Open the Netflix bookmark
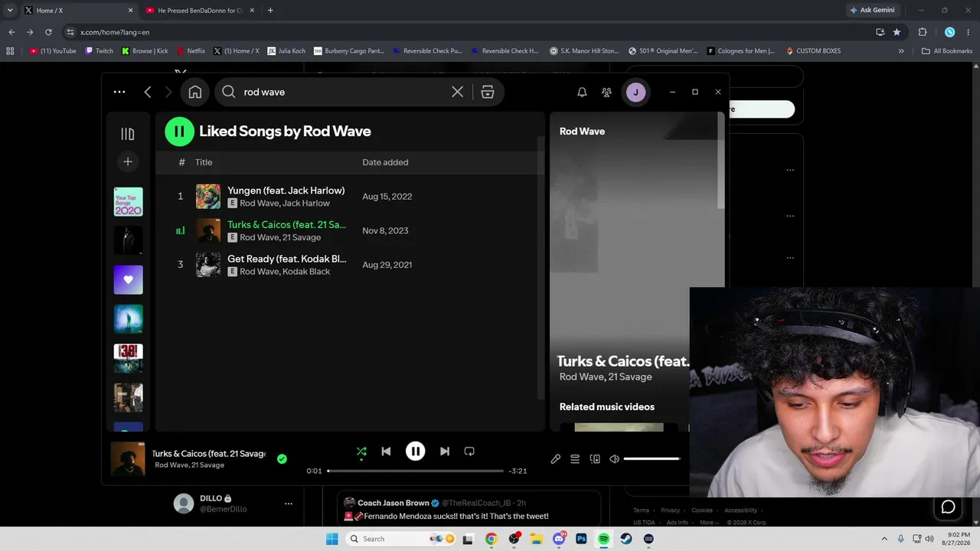 tap(191, 51)
